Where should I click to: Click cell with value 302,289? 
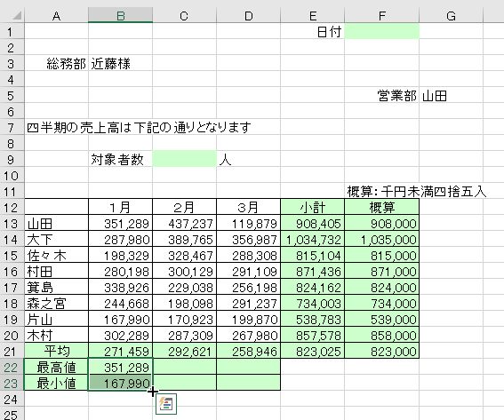click(x=121, y=336)
